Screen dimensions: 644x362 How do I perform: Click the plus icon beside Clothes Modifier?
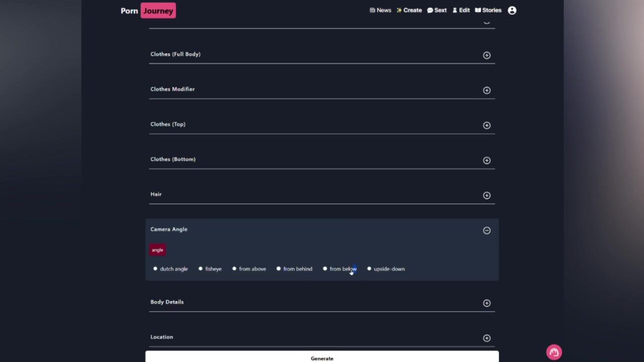(x=487, y=90)
